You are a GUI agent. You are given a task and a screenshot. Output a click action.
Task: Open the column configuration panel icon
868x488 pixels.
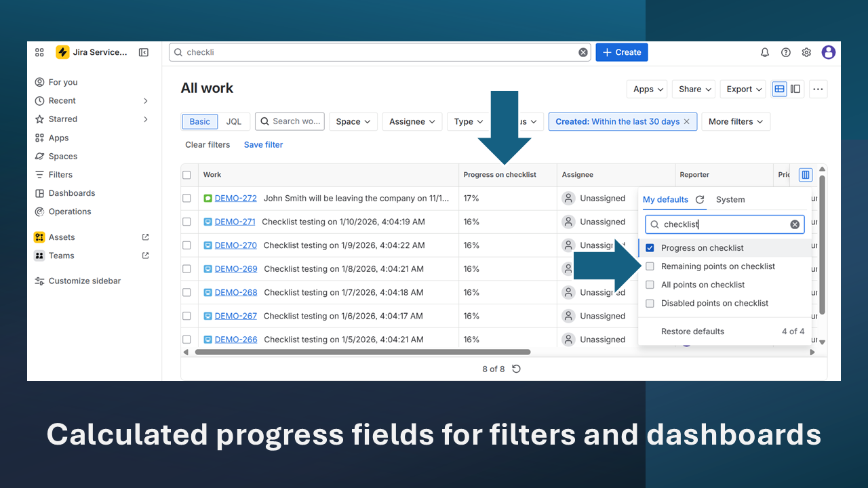coord(805,174)
